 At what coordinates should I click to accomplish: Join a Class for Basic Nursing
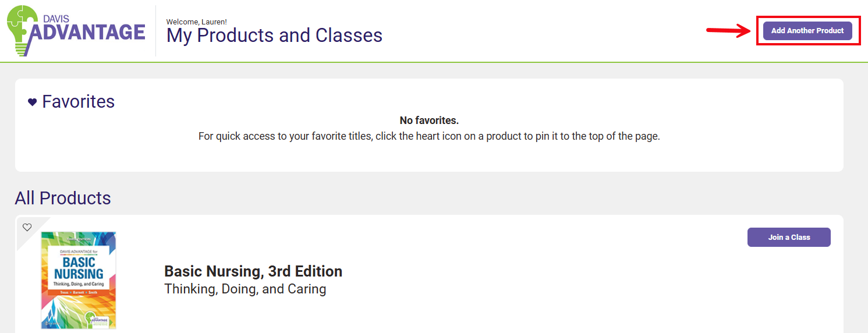789,237
